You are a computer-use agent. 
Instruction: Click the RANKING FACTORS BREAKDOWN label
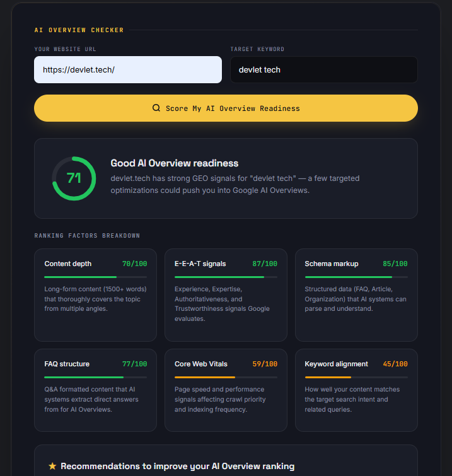click(x=87, y=236)
